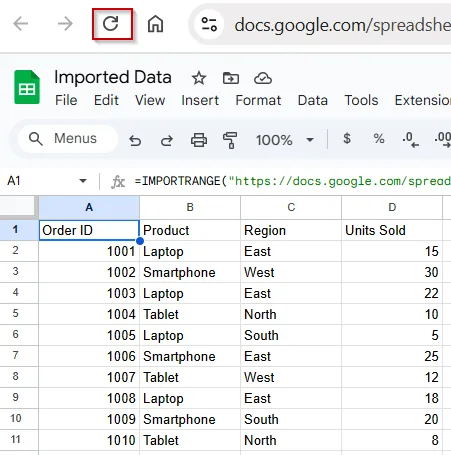This screenshot has width=451, height=455.
Task: Click the Redo toolbar icon
Action: (x=167, y=140)
